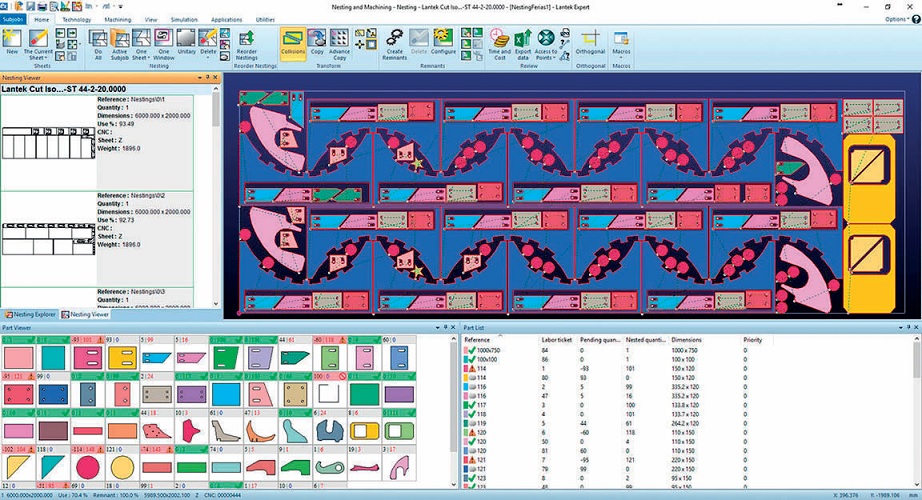
Task: Click the green color swatch of part 117
Action: point(466,405)
